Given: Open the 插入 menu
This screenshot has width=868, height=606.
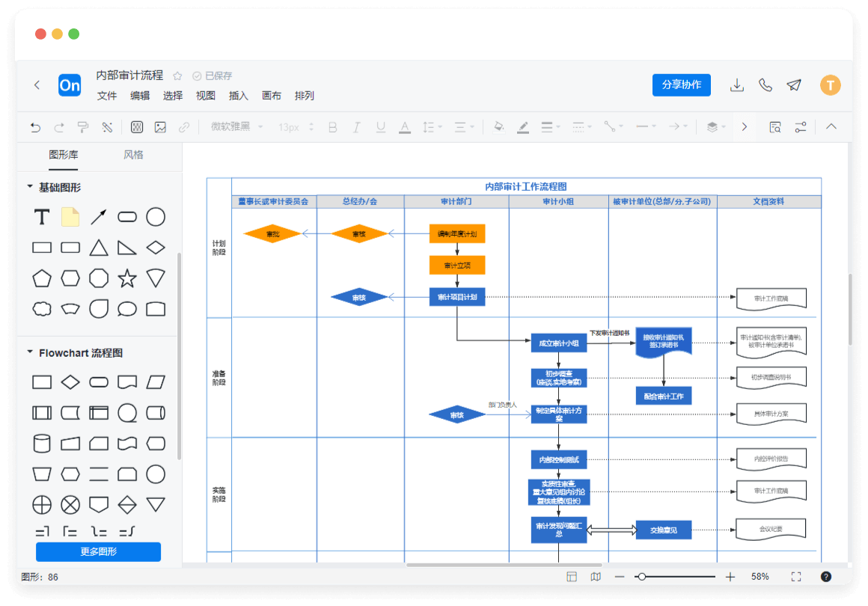Looking at the screenshot, I should pos(239,96).
